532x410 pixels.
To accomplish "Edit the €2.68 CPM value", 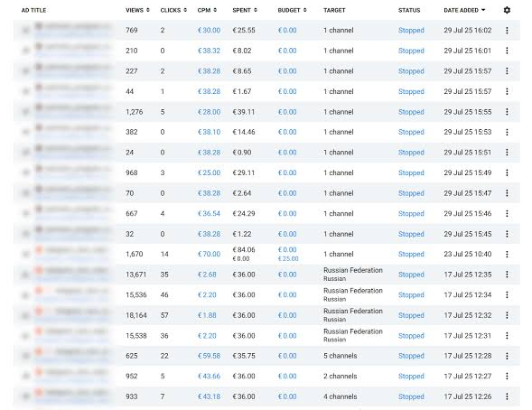I will point(207,275).
